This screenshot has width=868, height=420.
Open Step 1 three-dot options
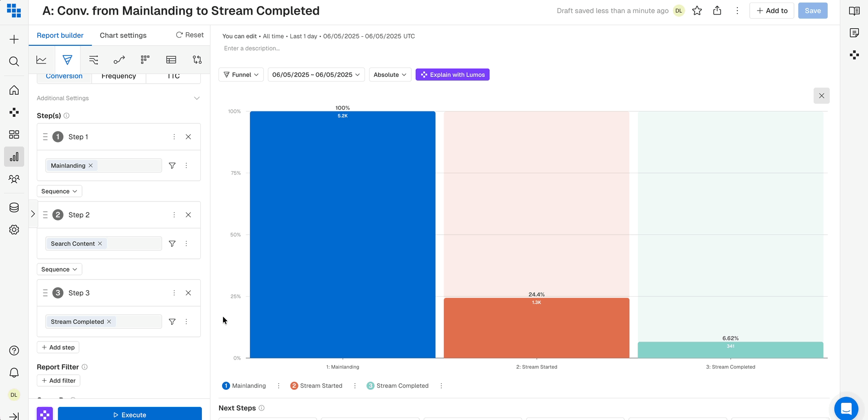174,137
